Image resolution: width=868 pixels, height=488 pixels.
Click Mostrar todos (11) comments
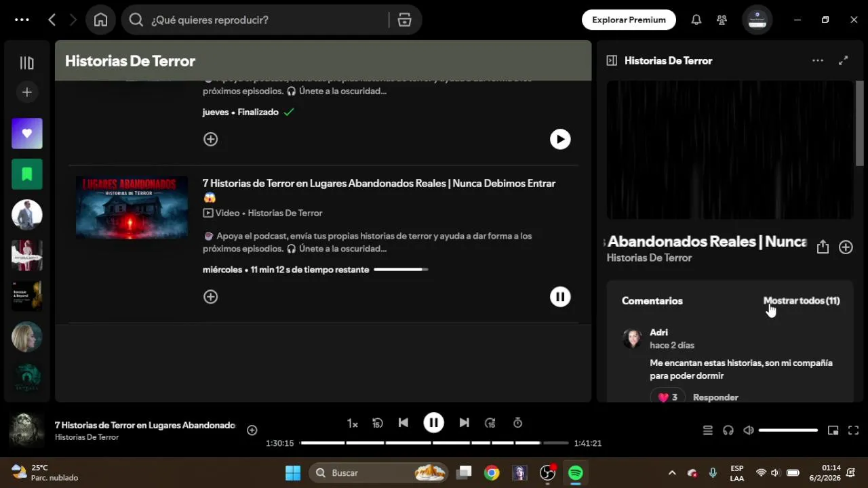click(802, 300)
